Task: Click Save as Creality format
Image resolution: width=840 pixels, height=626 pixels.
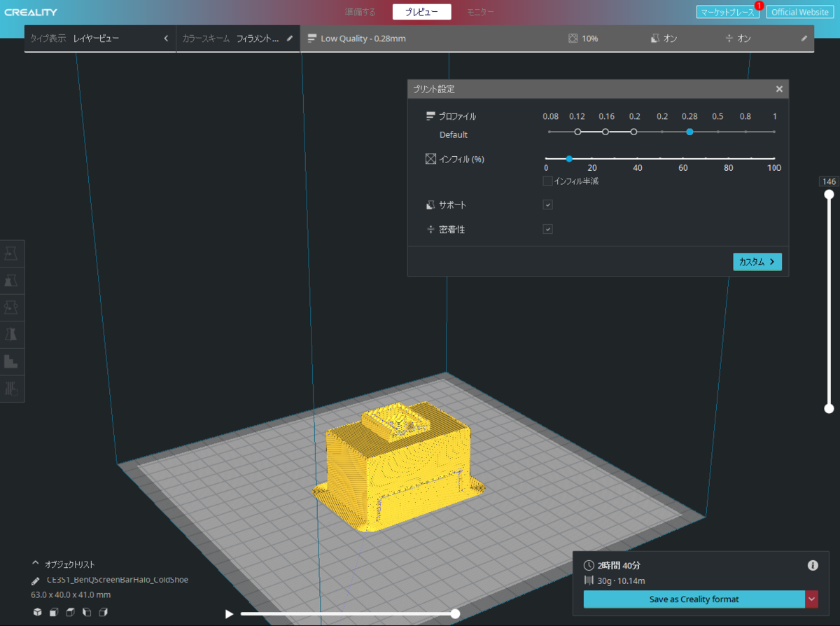Action: [694, 599]
